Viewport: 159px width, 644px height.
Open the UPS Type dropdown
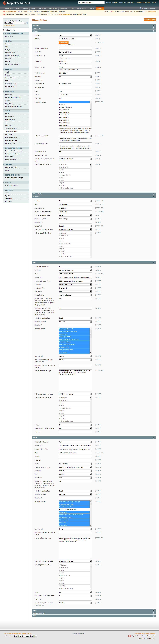75,270
